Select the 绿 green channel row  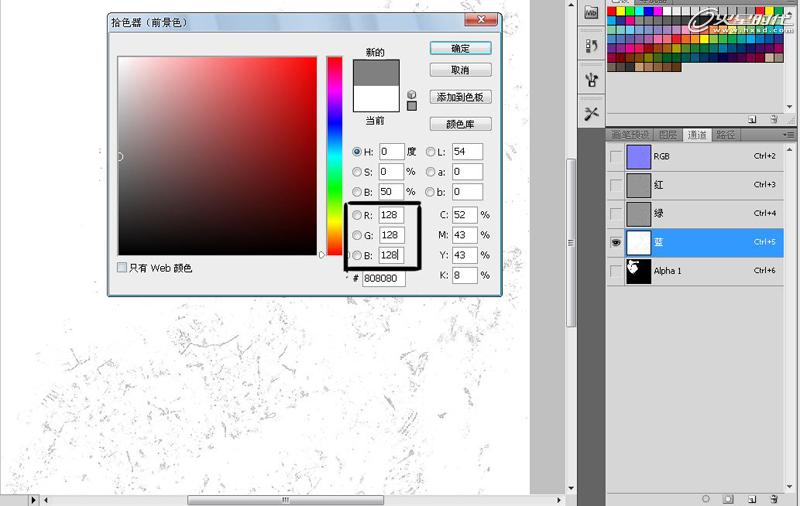695,214
